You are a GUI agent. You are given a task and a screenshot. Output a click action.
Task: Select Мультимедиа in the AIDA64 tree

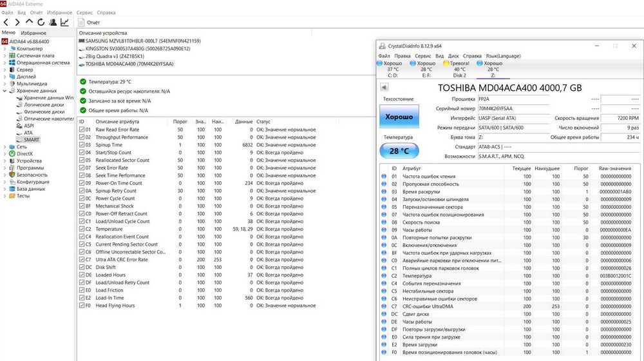(x=32, y=83)
